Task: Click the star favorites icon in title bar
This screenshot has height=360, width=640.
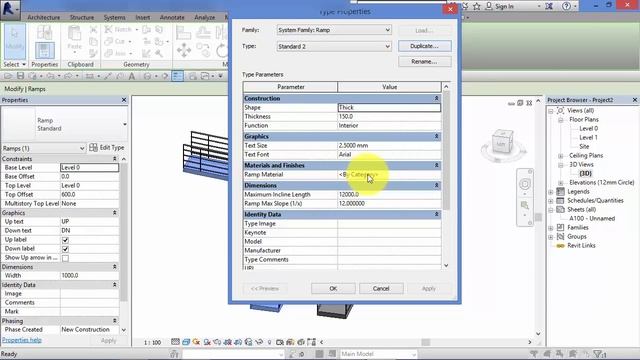Action: coord(477,6)
